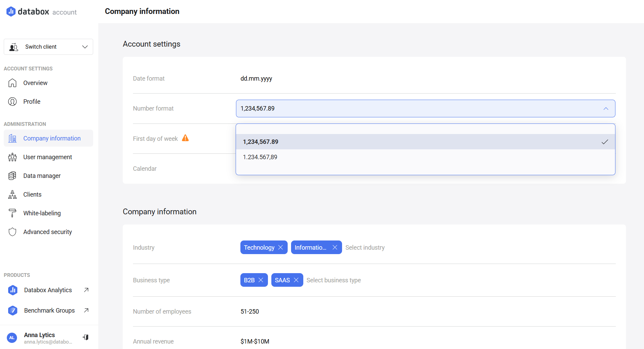Click the First day of week warning icon

[185, 138]
